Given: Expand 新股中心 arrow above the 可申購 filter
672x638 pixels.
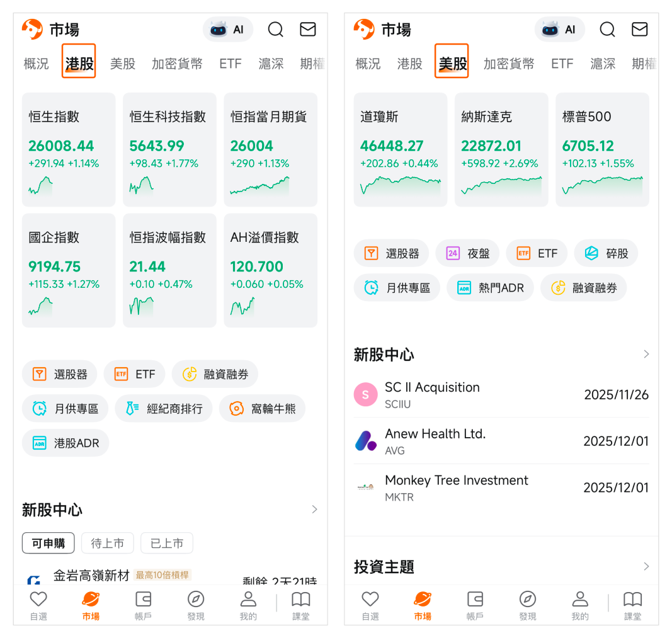Looking at the screenshot, I should 314,510.
